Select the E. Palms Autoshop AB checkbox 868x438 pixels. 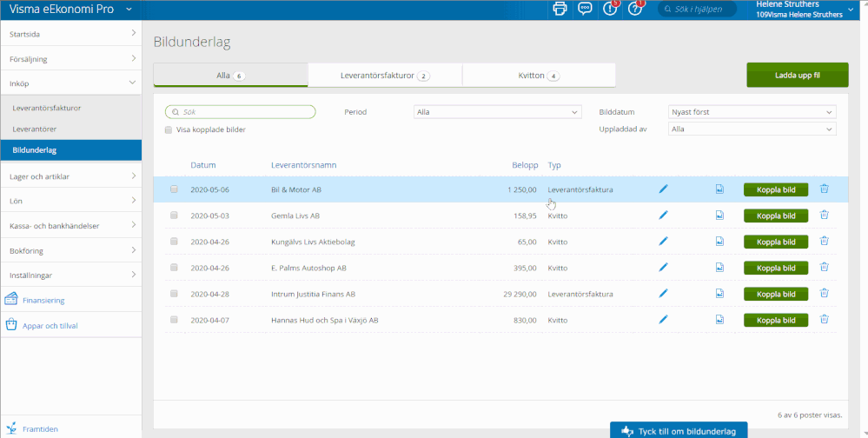click(174, 268)
